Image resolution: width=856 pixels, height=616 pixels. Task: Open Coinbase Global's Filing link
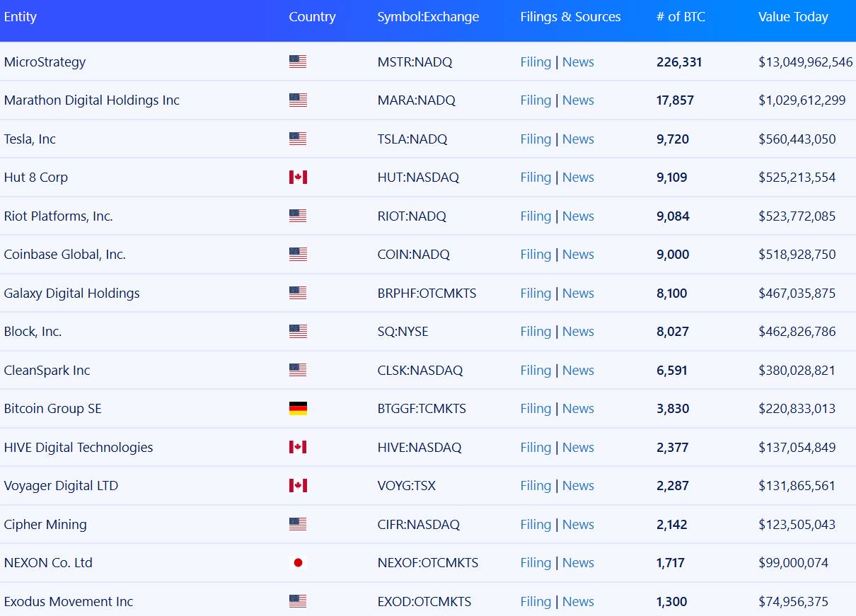tap(536, 254)
